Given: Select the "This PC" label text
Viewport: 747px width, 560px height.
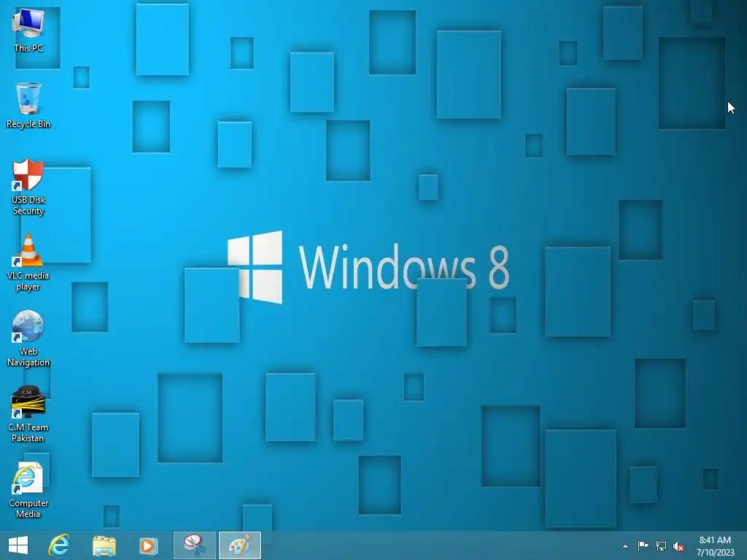Looking at the screenshot, I should pos(28,48).
